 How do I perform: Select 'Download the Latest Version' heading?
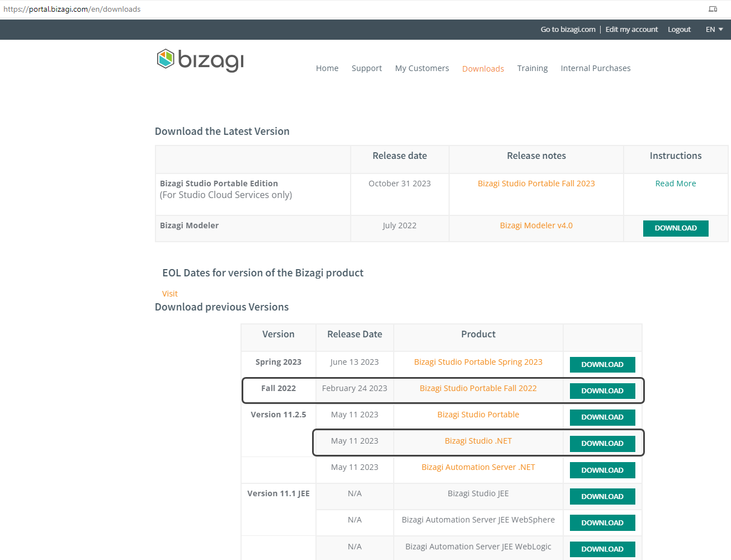[222, 131]
